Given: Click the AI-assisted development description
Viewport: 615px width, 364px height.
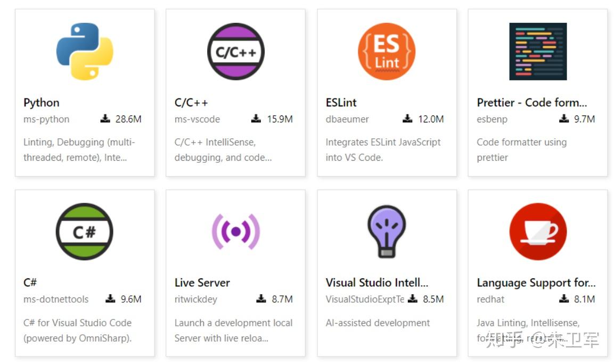Looking at the screenshot, I should click(x=378, y=323).
